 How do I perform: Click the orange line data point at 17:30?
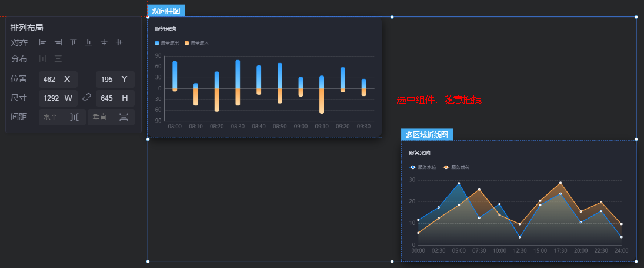(560, 183)
